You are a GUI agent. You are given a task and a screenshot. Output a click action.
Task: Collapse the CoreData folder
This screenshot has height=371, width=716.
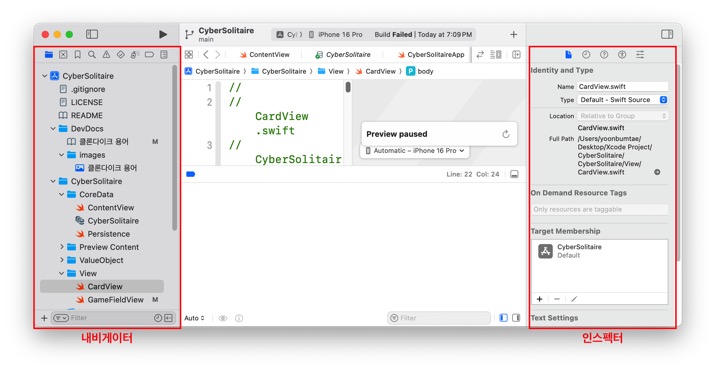tap(61, 194)
